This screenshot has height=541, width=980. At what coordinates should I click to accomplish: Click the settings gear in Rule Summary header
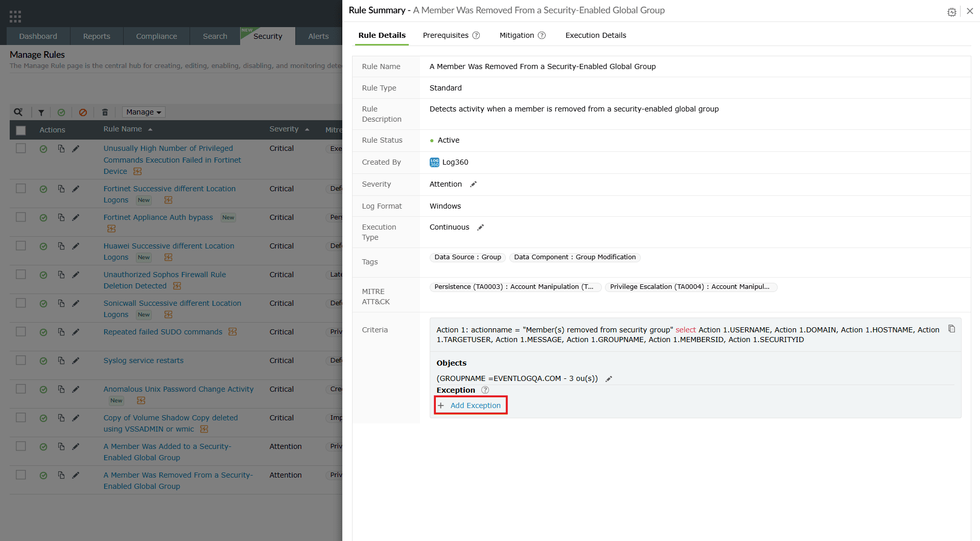951,12
